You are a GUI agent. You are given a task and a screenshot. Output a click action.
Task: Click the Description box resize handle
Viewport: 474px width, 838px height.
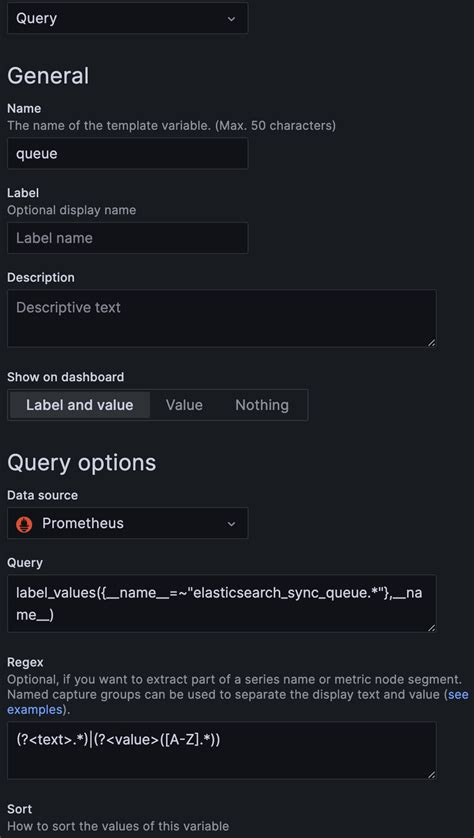(x=431, y=343)
